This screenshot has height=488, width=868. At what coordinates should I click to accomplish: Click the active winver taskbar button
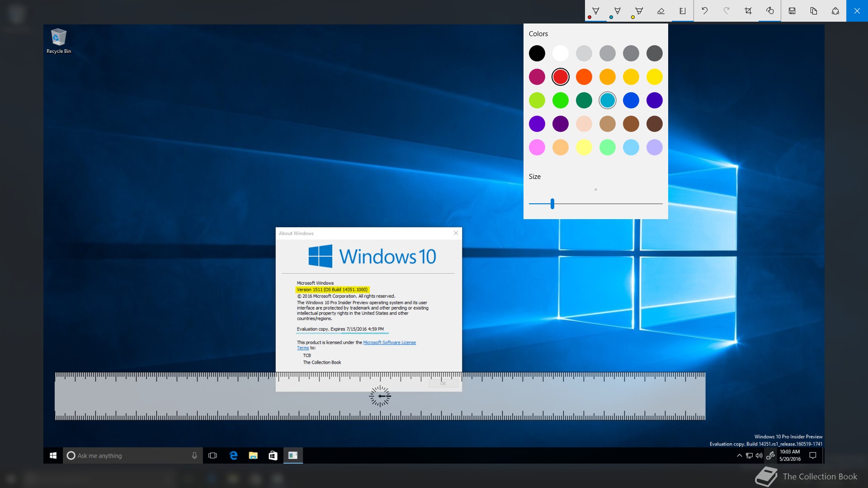click(293, 455)
